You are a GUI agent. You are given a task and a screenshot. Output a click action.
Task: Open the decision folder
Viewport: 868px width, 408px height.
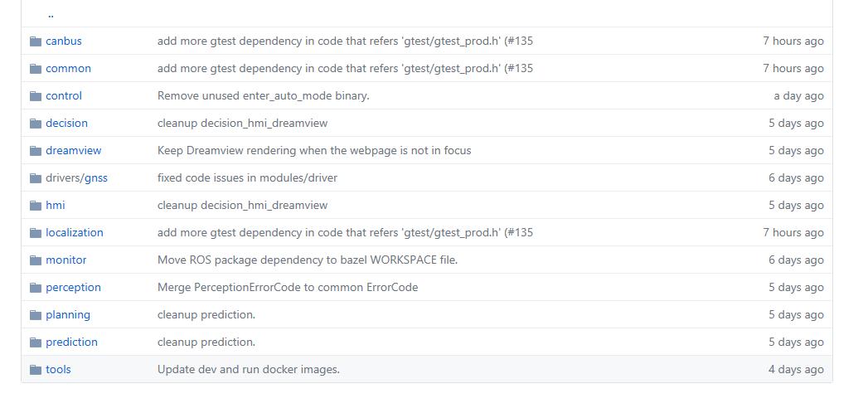click(66, 124)
